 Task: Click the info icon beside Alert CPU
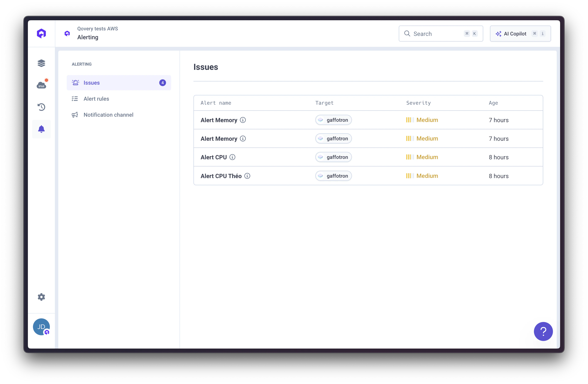(x=233, y=157)
